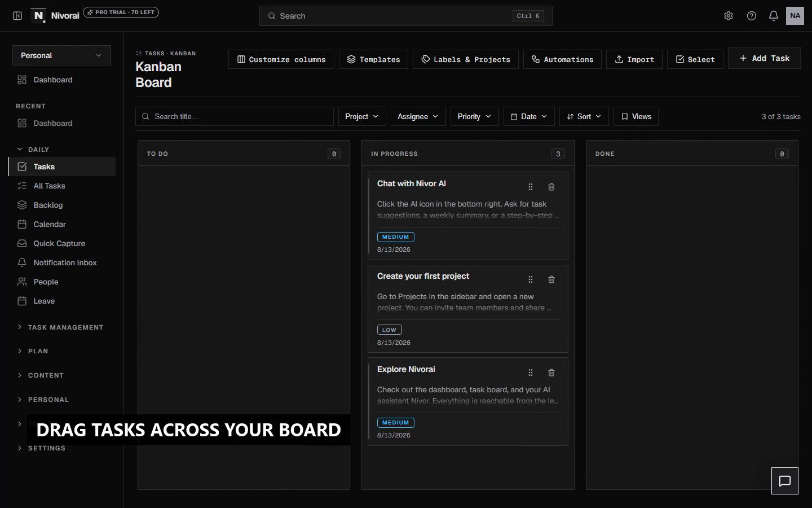Open All Tasks in sidebar
Image resolution: width=812 pixels, height=508 pixels.
pyautogui.click(x=62, y=186)
